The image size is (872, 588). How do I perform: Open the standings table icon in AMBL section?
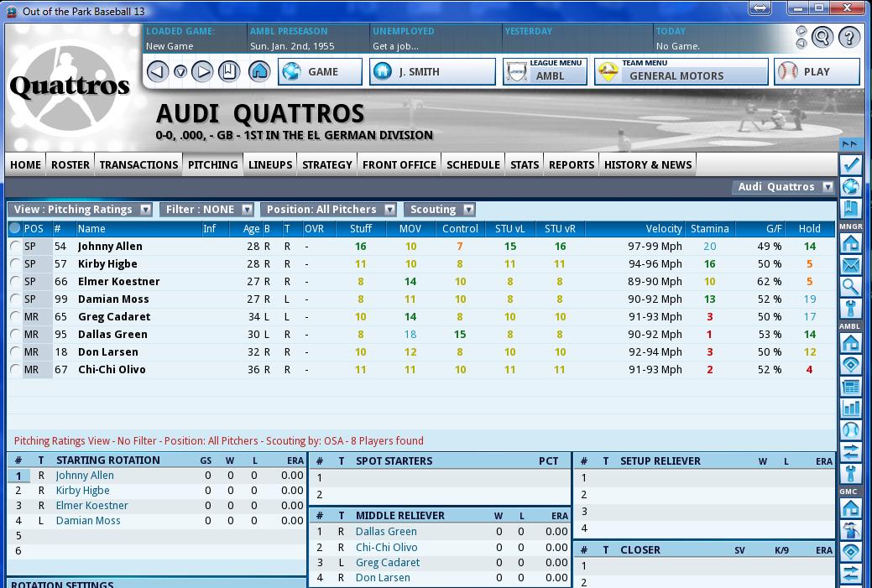click(850, 386)
